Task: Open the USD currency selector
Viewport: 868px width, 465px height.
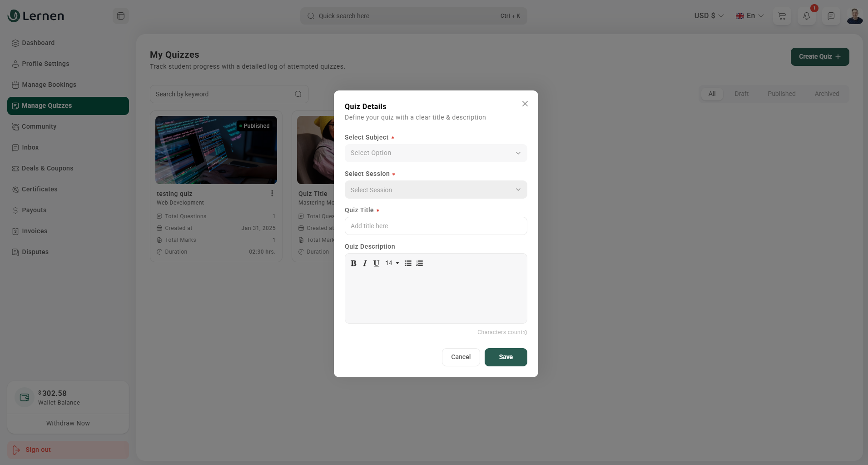Action: pos(709,16)
